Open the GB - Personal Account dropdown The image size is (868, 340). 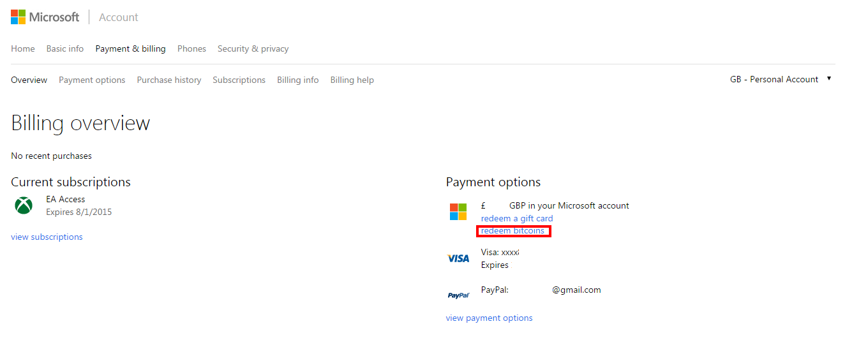tap(781, 79)
